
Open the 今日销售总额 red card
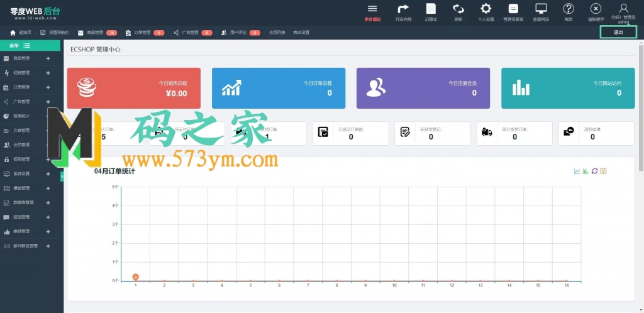pos(134,88)
